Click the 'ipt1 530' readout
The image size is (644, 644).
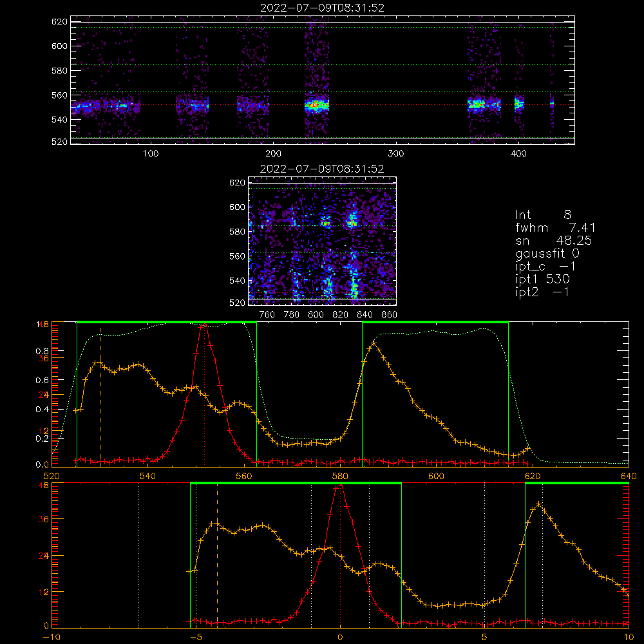pyautogui.click(x=542, y=279)
